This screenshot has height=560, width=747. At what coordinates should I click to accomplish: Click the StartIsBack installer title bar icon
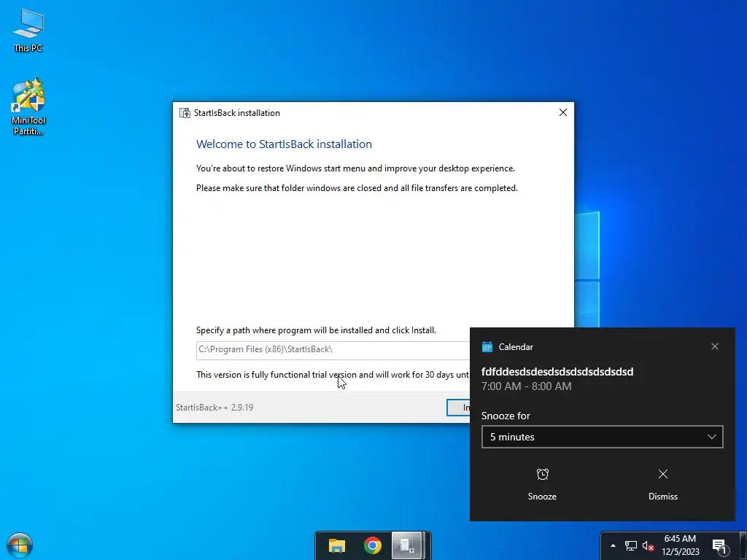[x=185, y=113]
